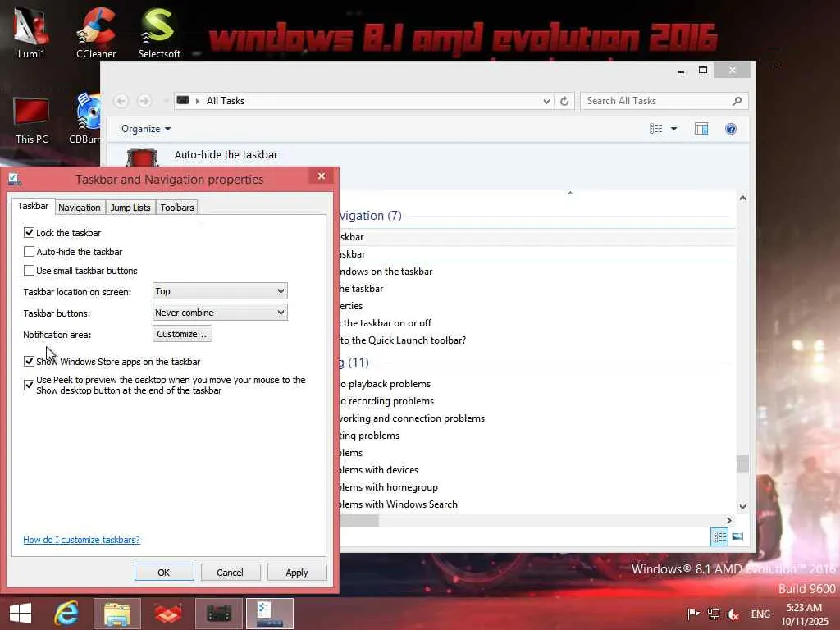Refresh the All Tasks window

pyautogui.click(x=564, y=101)
